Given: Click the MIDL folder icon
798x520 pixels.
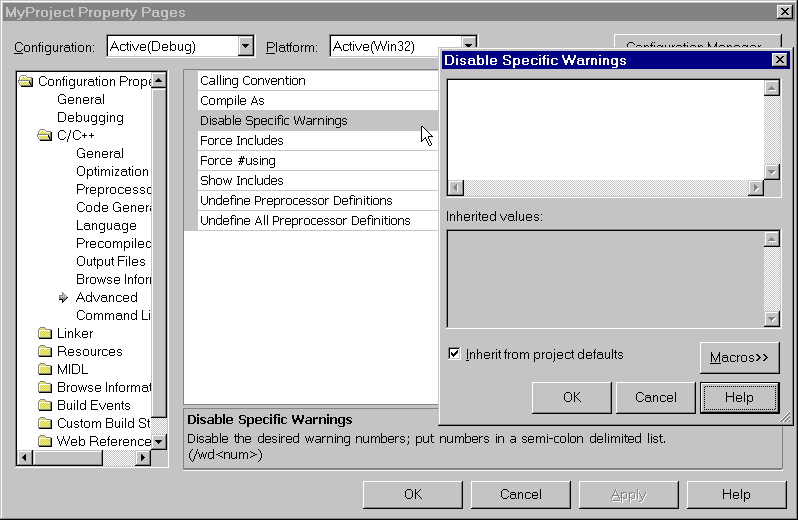Looking at the screenshot, I should click(x=45, y=370).
